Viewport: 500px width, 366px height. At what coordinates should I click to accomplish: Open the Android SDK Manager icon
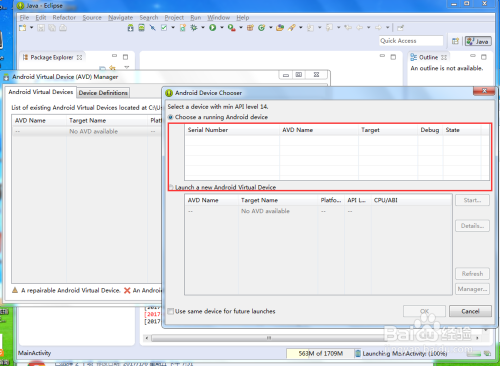(131, 28)
